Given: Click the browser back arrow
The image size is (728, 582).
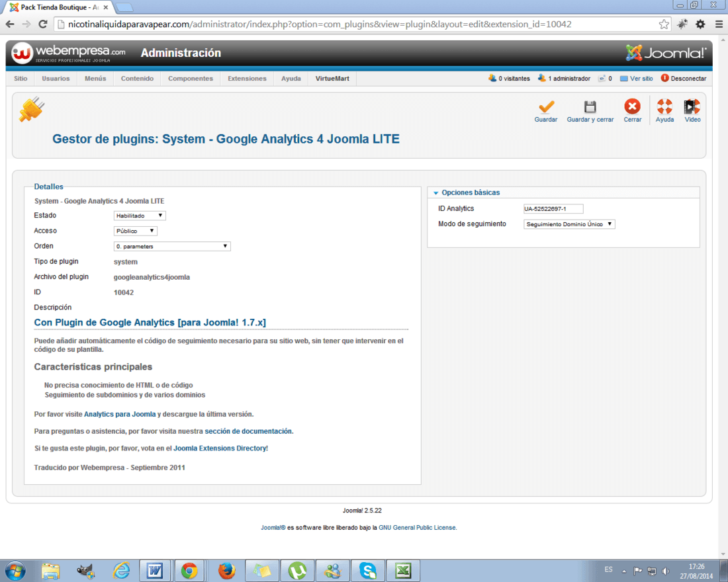Looking at the screenshot, I should (x=10, y=24).
